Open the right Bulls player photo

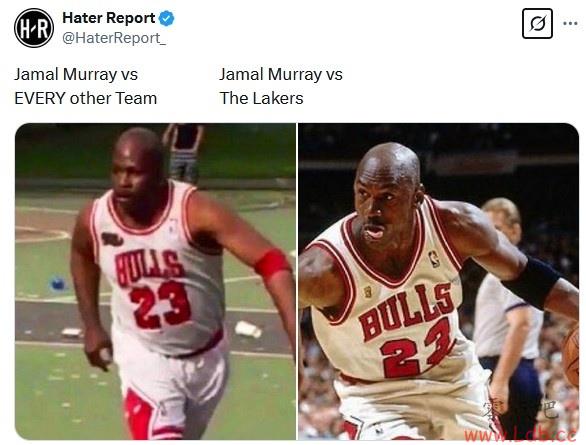(438, 281)
